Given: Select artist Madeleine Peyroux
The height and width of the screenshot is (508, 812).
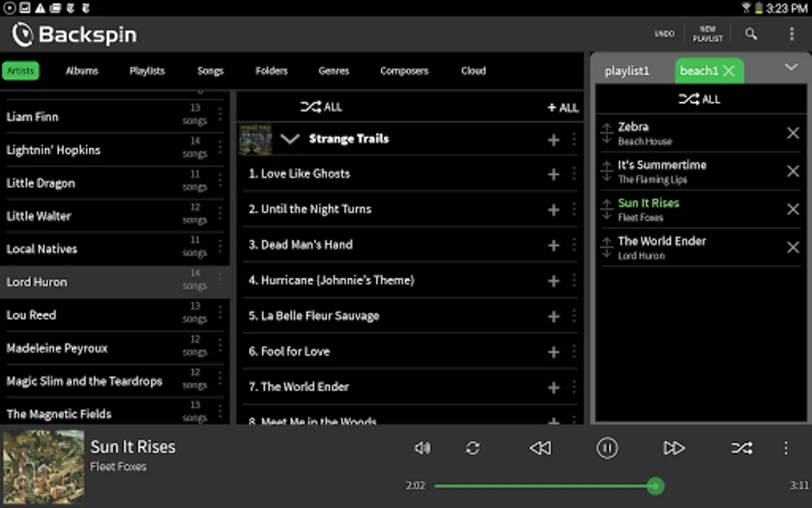Looking at the screenshot, I should click(x=115, y=348).
